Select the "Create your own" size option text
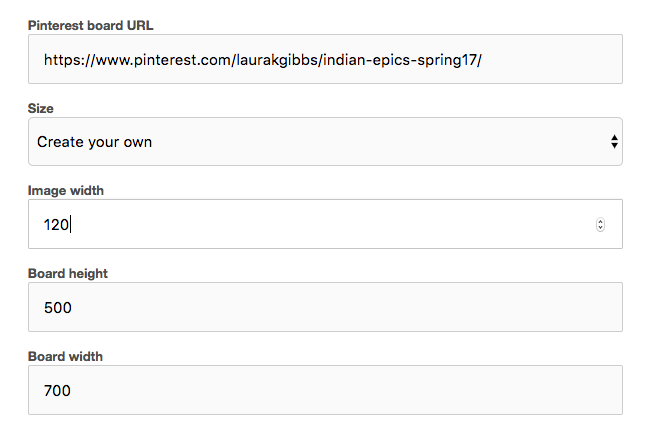 tap(95, 142)
